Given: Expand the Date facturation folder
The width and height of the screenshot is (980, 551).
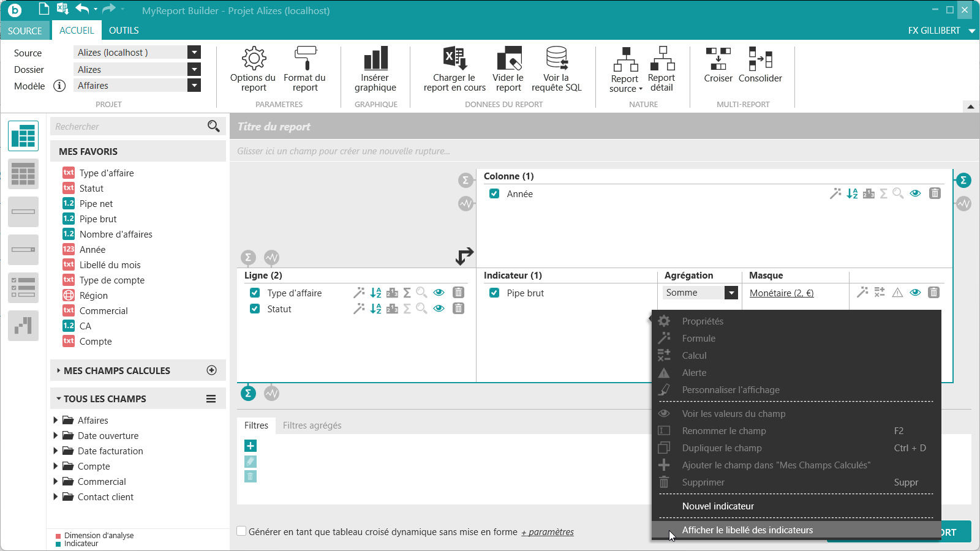Looking at the screenshot, I should click(56, 451).
